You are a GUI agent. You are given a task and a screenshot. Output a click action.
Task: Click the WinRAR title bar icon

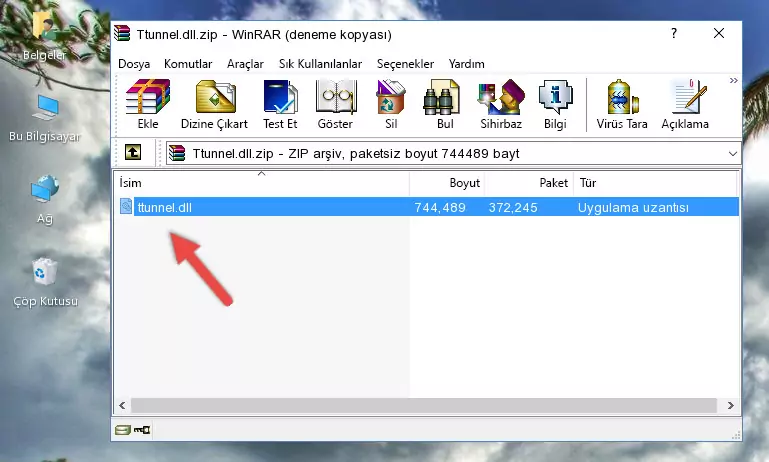[x=122, y=33]
